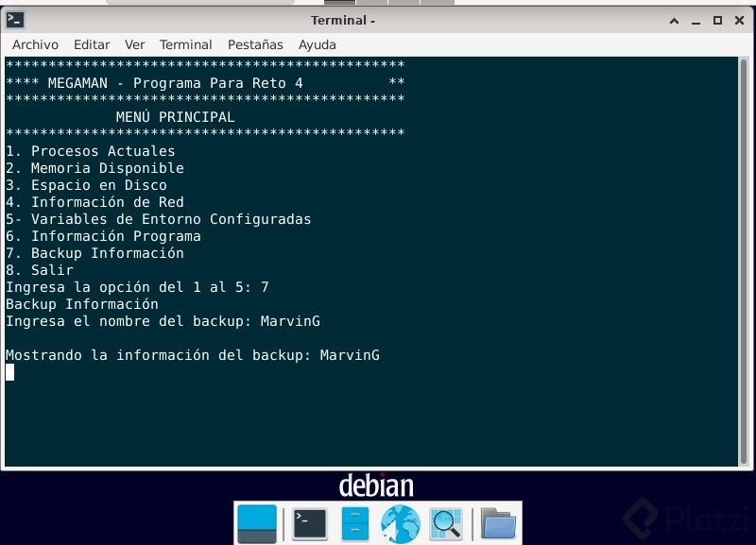Open the Terminal menu
Viewport: 756px width, 545px height.
[185, 44]
